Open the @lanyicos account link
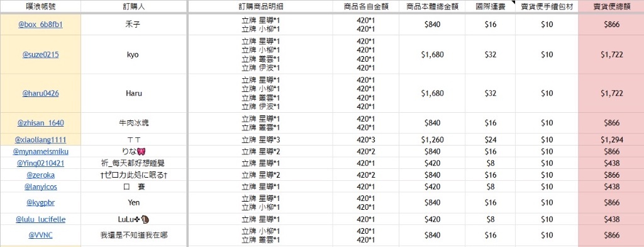644x247 pixels. 40,187
